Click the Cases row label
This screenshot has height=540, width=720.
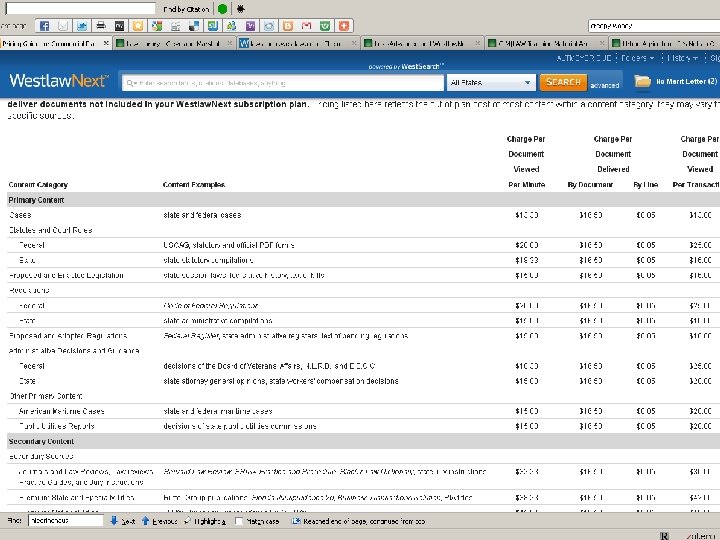[20, 215]
